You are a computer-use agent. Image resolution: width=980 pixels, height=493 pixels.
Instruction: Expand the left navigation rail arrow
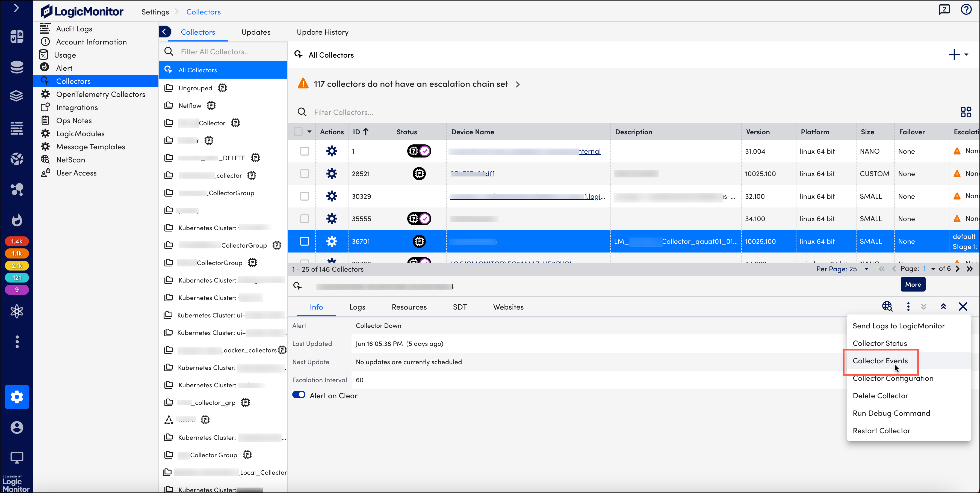pyautogui.click(x=16, y=8)
